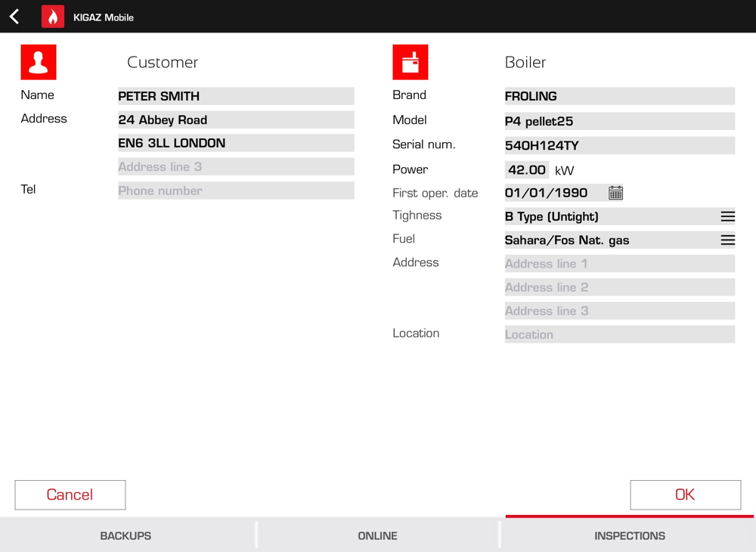
Task: Open the Tighness list menu icon
Action: point(727,216)
